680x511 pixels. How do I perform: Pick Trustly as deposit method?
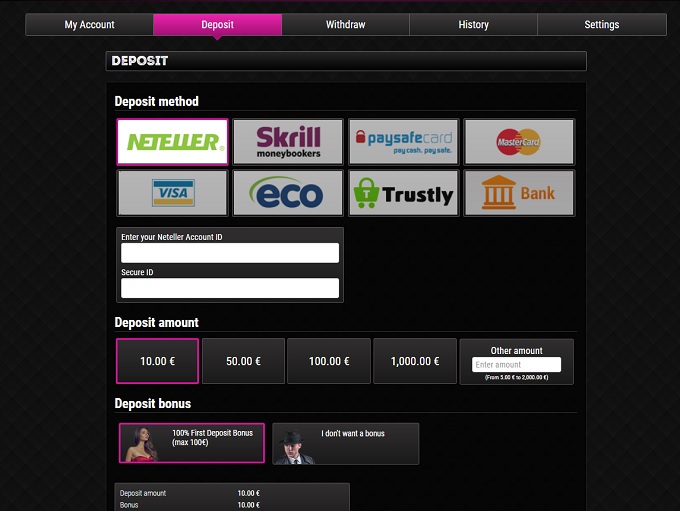point(403,193)
